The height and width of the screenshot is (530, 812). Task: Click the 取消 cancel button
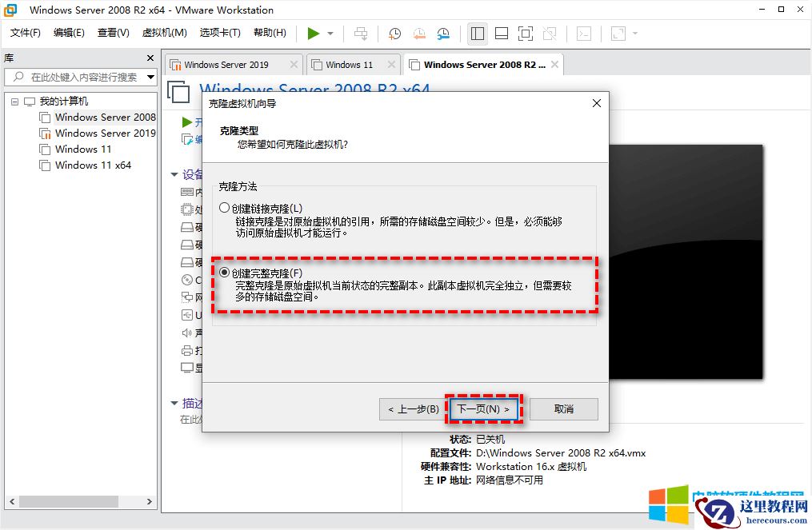pyautogui.click(x=564, y=408)
